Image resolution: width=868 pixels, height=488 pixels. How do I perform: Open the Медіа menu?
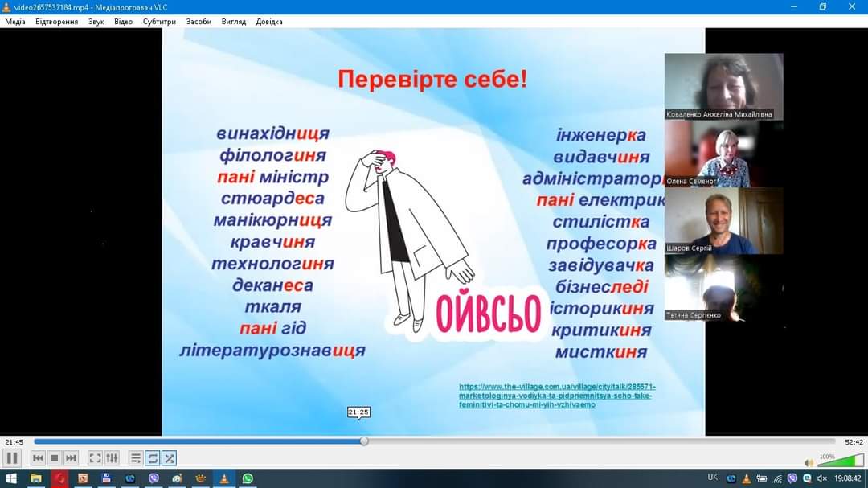click(15, 22)
